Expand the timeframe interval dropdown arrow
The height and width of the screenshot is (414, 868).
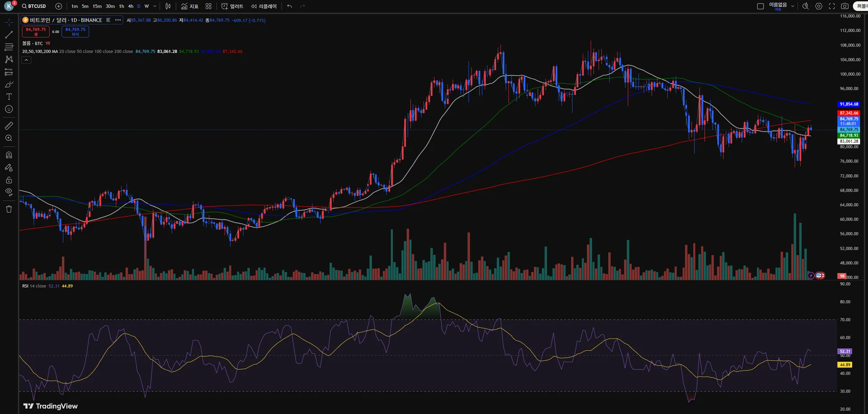155,6
